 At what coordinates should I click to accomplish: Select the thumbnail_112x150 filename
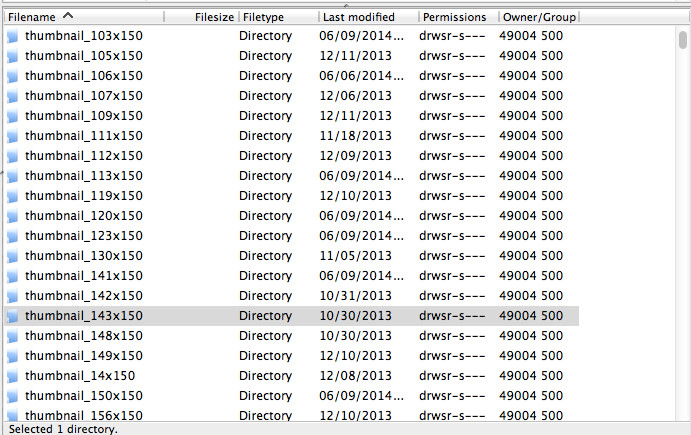84,156
